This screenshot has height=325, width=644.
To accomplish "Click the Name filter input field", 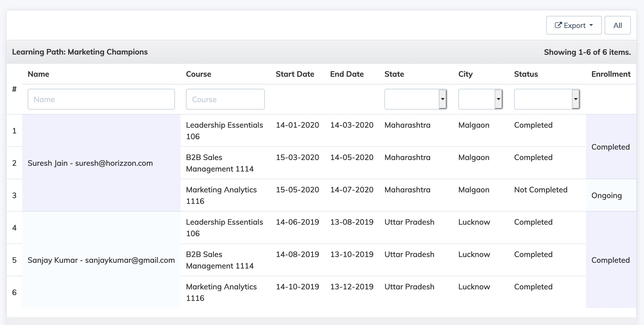I will click(101, 99).
